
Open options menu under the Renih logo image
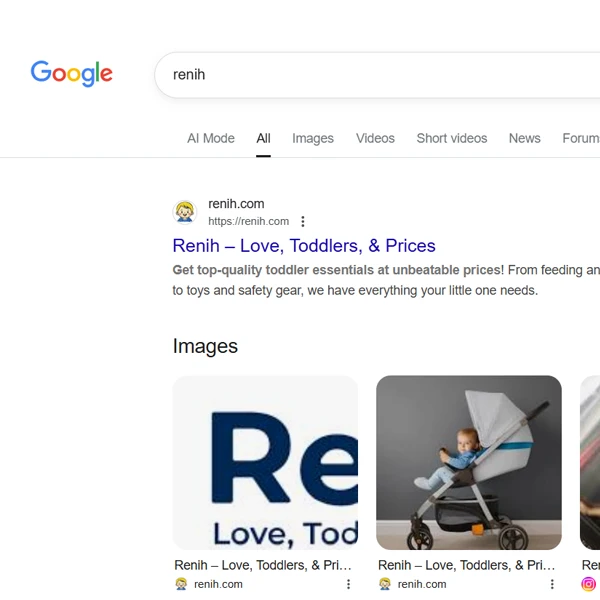tap(348, 584)
